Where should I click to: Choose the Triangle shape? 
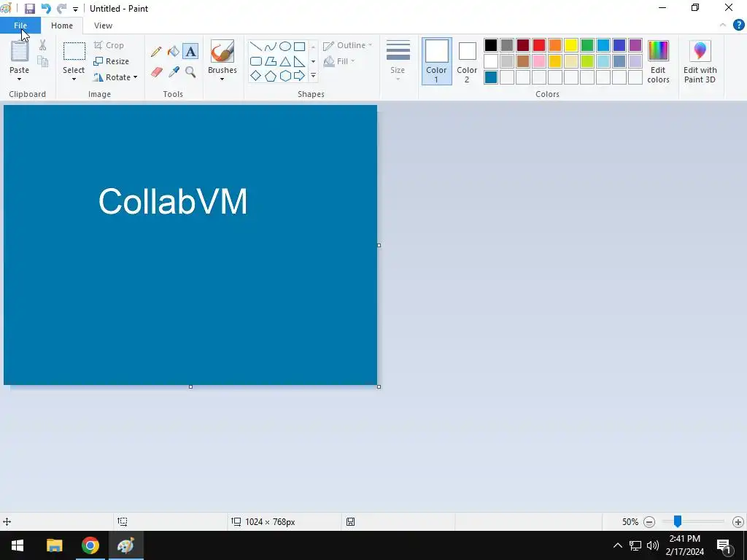285,61
